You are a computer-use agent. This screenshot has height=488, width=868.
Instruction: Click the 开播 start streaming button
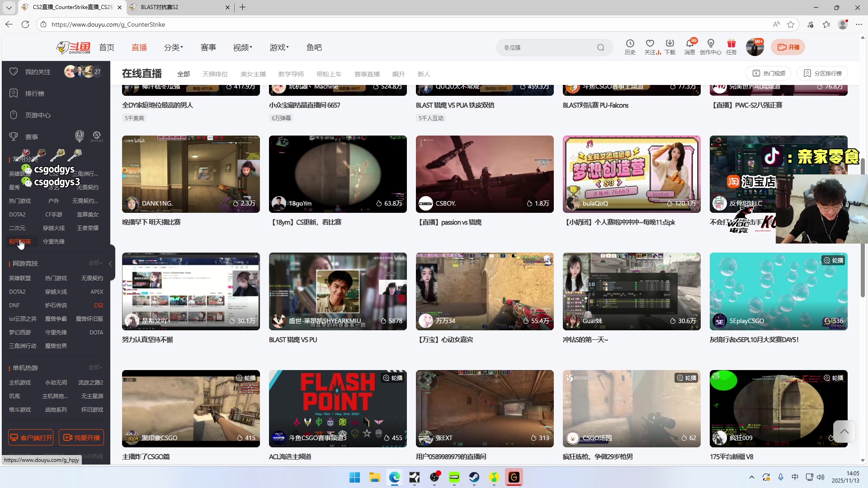(x=788, y=47)
